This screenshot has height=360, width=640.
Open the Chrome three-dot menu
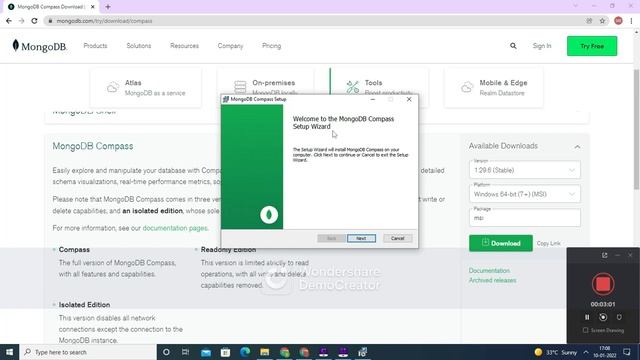(631, 21)
